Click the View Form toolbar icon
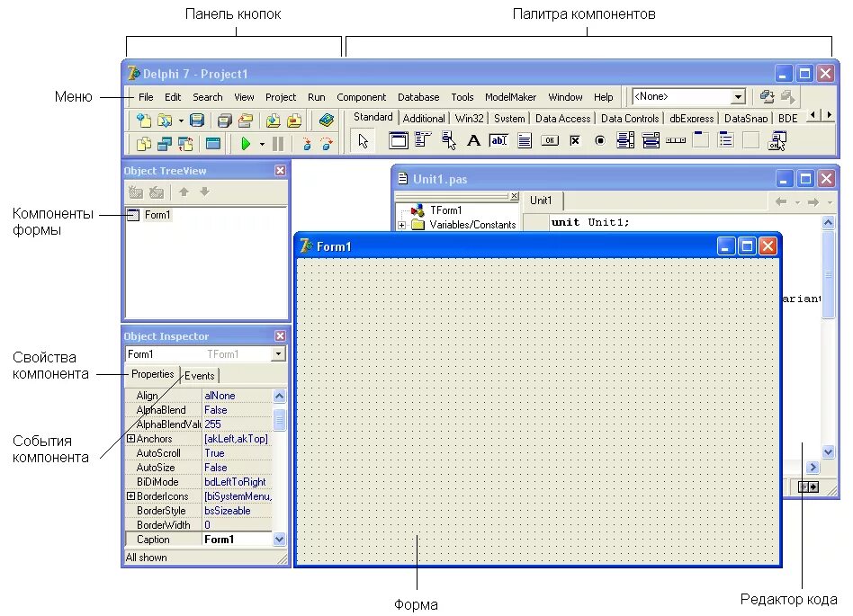The height and width of the screenshot is (616, 853). 165,144
